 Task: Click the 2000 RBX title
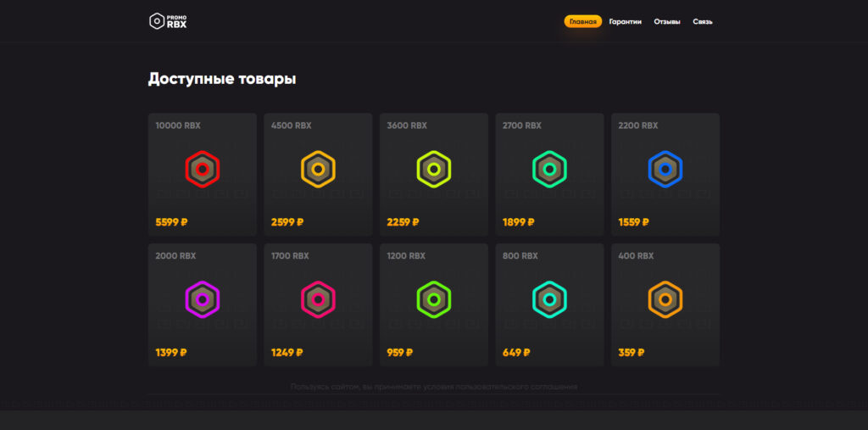[x=176, y=256]
